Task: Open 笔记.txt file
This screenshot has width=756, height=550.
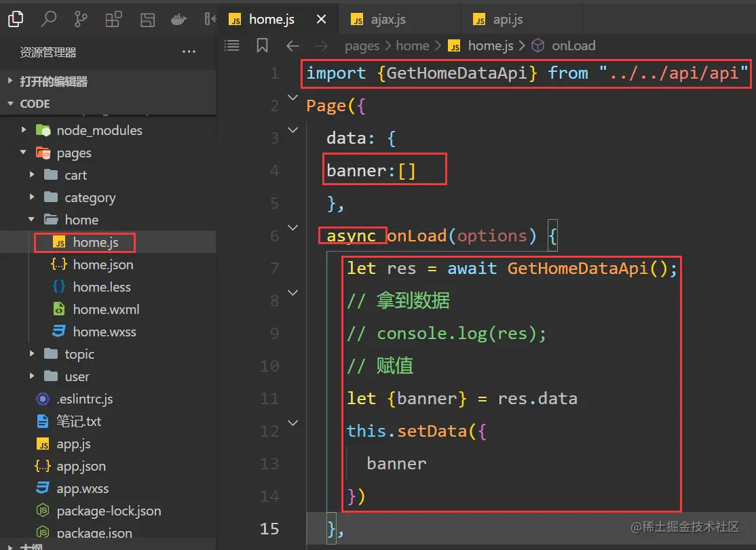Action: tap(108, 421)
